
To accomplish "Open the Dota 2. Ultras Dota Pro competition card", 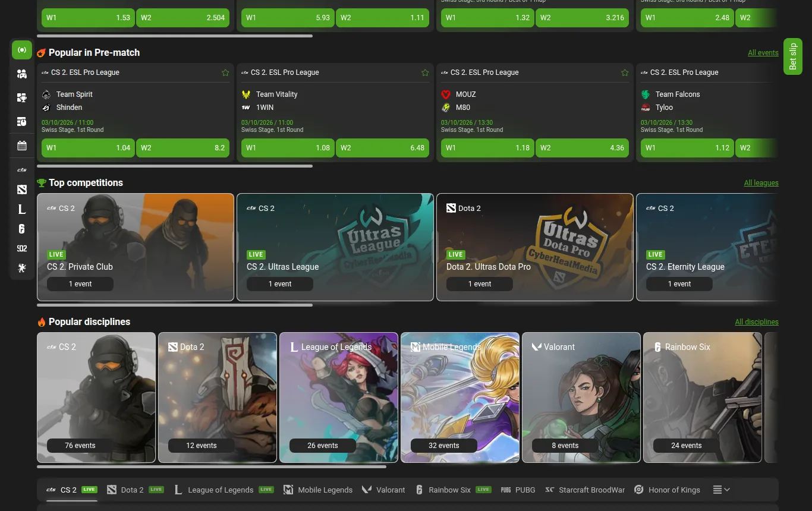I will click(535, 247).
